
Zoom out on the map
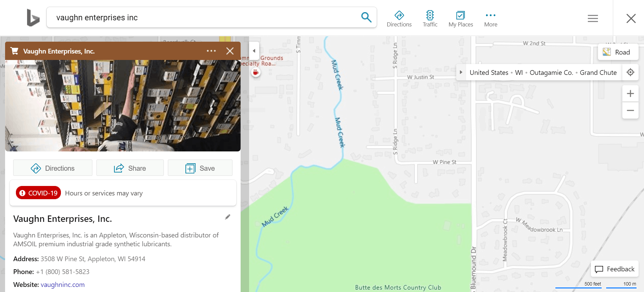pyautogui.click(x=630, y=110)
